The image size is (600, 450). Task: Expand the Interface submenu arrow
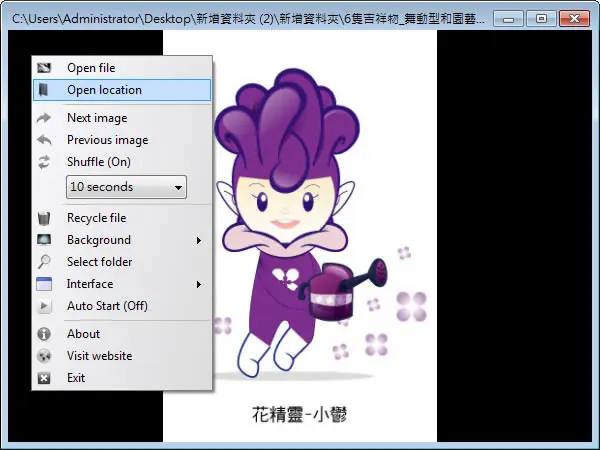pyautogui.click(x=199, y=284)
